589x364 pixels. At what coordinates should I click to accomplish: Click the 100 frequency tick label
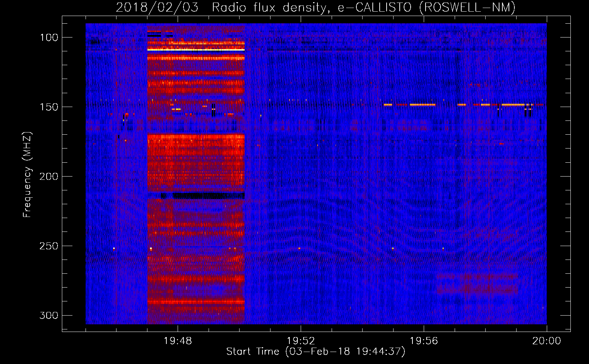(x=49, y=37)
